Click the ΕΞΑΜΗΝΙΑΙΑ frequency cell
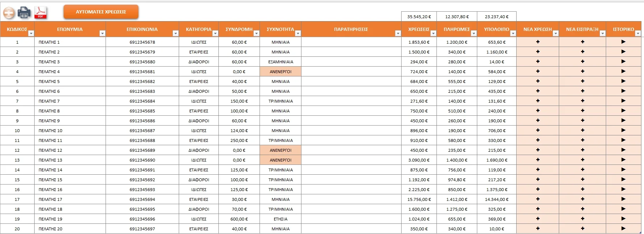 pos(281,62)
